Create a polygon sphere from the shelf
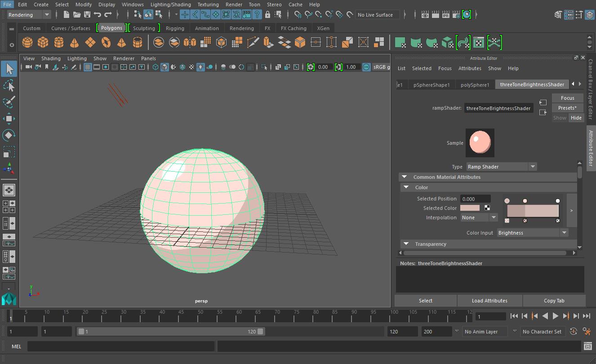This screenshot has width=596, height=364. click(x=27, y=43)
